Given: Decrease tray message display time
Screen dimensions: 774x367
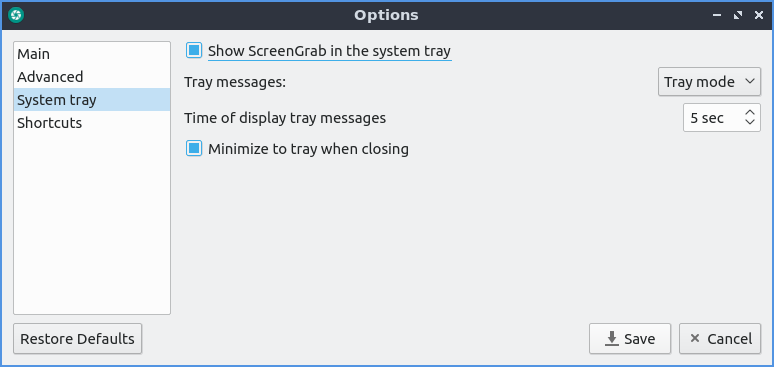Looking at the screenshot, I should (750, 122).
